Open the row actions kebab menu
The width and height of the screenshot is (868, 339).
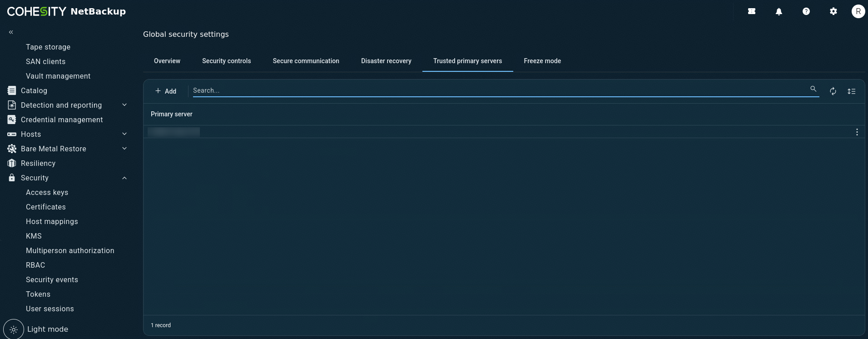[857, 132]
